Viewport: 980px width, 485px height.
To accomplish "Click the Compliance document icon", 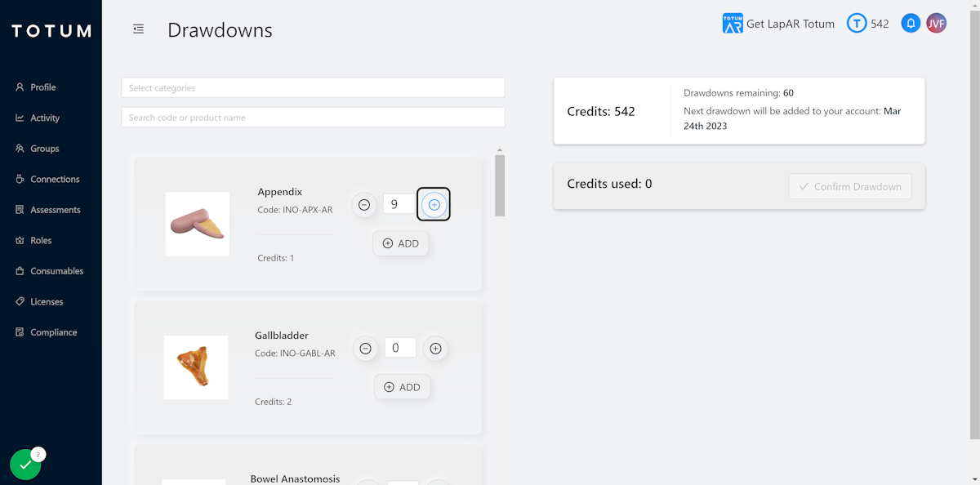I will (20, 332).
